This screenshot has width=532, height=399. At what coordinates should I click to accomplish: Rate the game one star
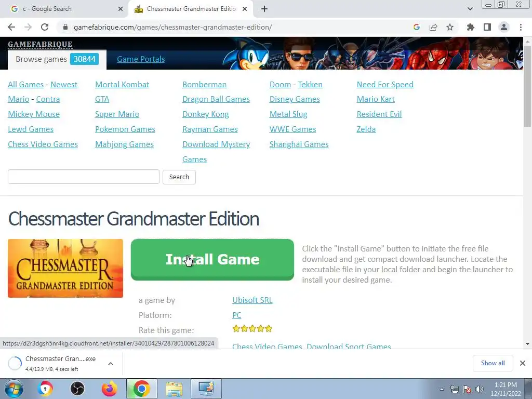point(236,328)
